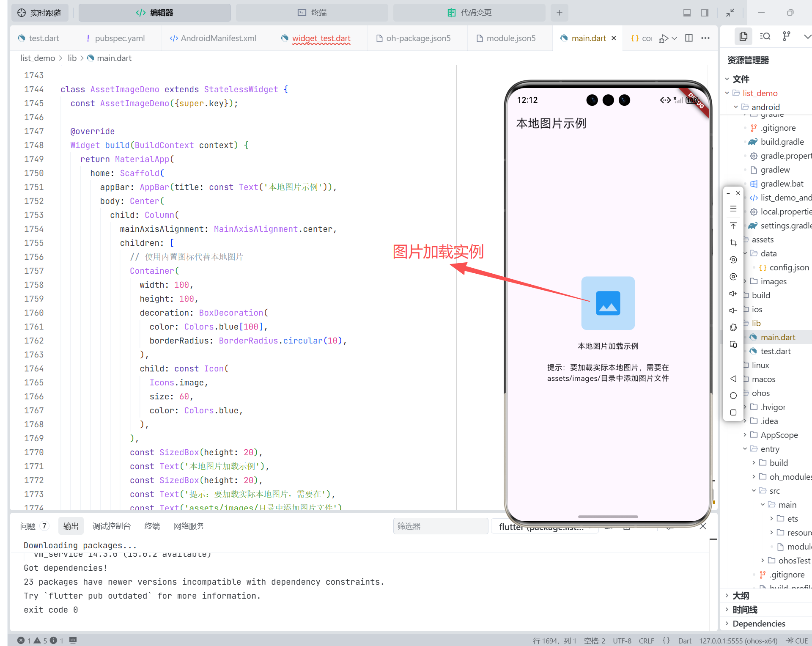Viewport: 812px width, 646px height.
Task: Open the search panel icon
Action: coord(765,36)
